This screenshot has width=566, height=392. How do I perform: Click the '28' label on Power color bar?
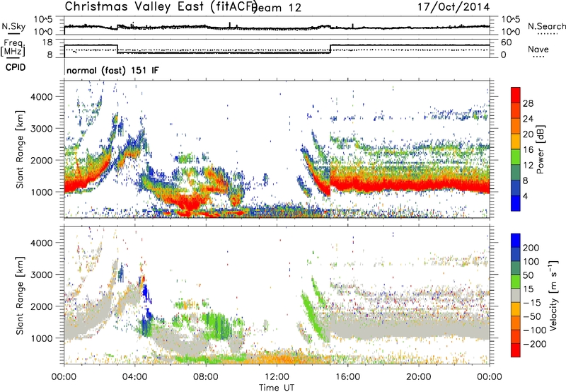528,103
